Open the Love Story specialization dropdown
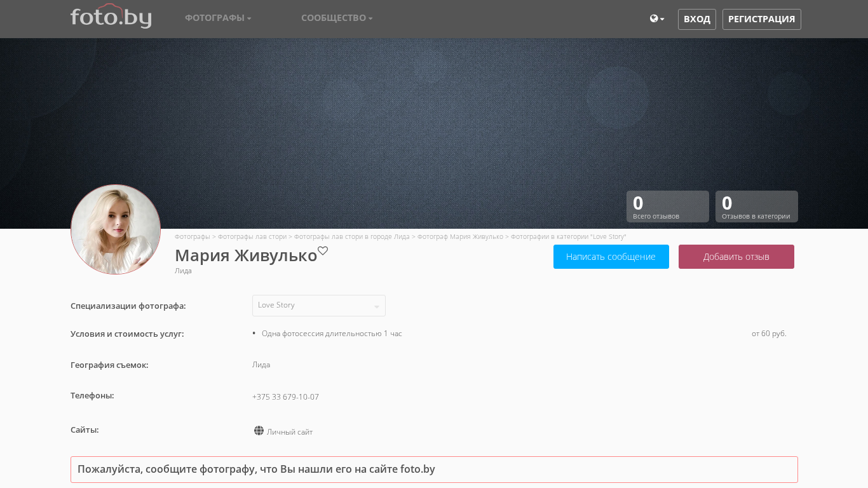868x488 pixels. coord(318,306)
